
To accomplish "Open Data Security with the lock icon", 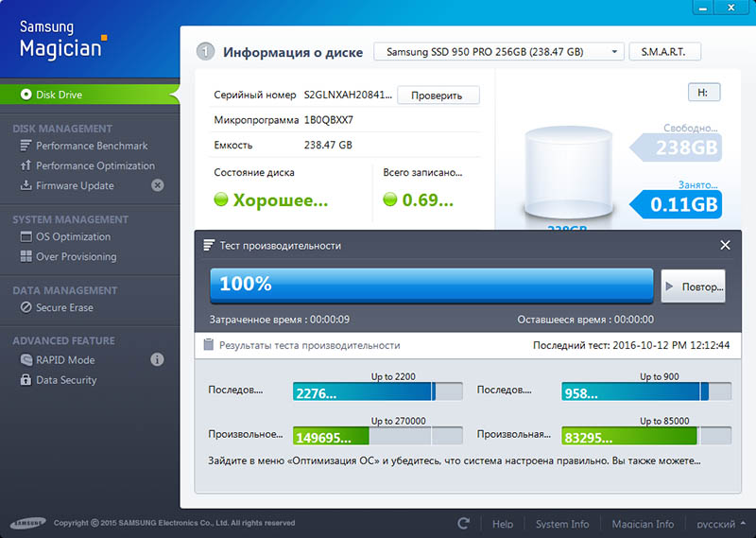I will (27, 380).
